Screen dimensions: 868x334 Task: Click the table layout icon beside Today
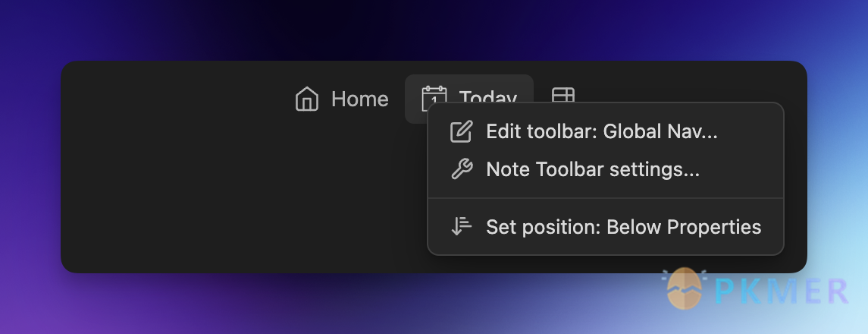562,94
